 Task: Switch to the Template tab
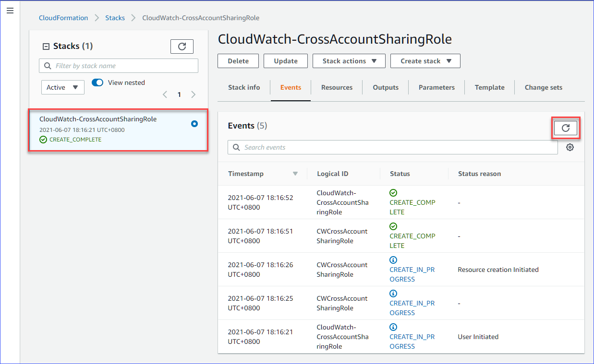pyautogui.click(x=489, y=87)
